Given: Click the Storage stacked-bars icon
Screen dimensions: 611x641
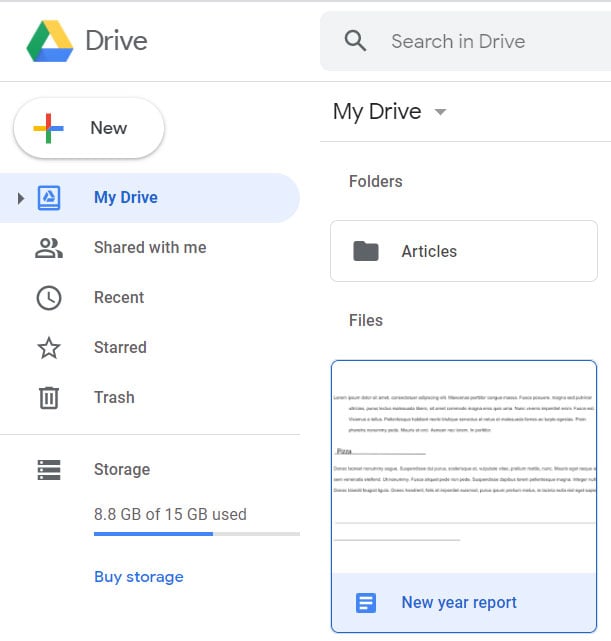Looking at the screenshot, I should tap(49, 470).
